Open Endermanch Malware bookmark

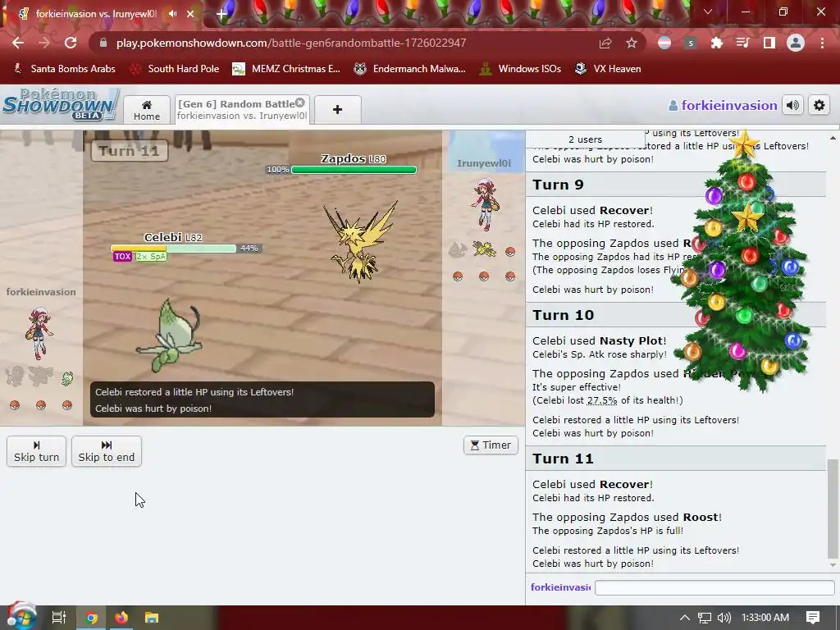(410, 69)
